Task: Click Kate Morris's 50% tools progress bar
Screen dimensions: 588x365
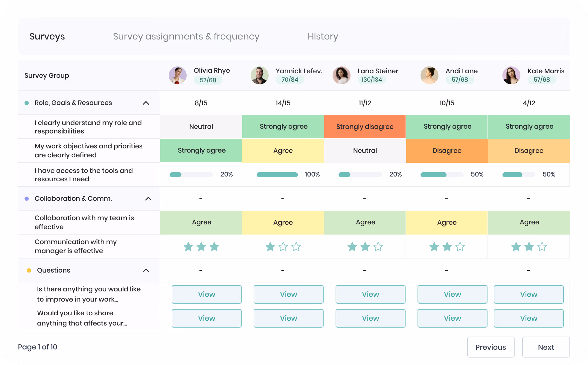Action: (x=519, y=175)
